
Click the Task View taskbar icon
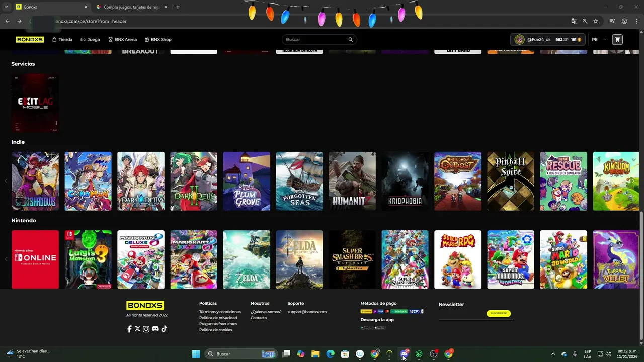(x=286, y=354)
